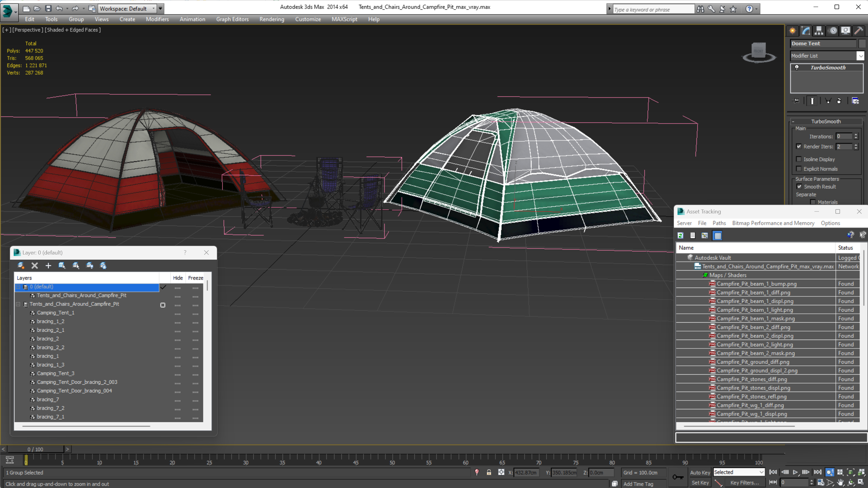868x488 pixels.
Task: Toggle the box on Tents_and_Chairs_Around_Campfire_Pit layer row
Action: tap(163, 305)
